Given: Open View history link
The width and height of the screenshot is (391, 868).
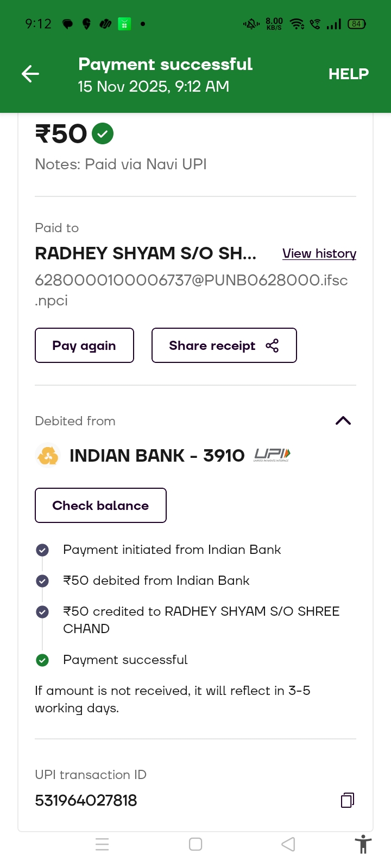Looking at the screenshot, I should point(319,253).
